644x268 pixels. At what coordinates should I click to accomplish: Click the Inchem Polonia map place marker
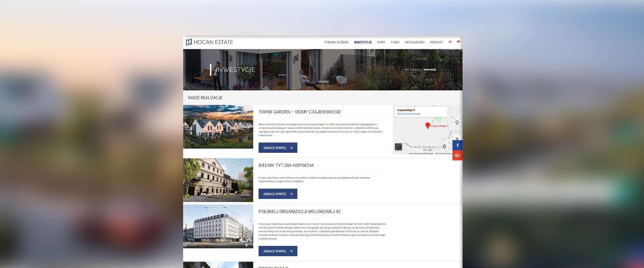point(444,147)
